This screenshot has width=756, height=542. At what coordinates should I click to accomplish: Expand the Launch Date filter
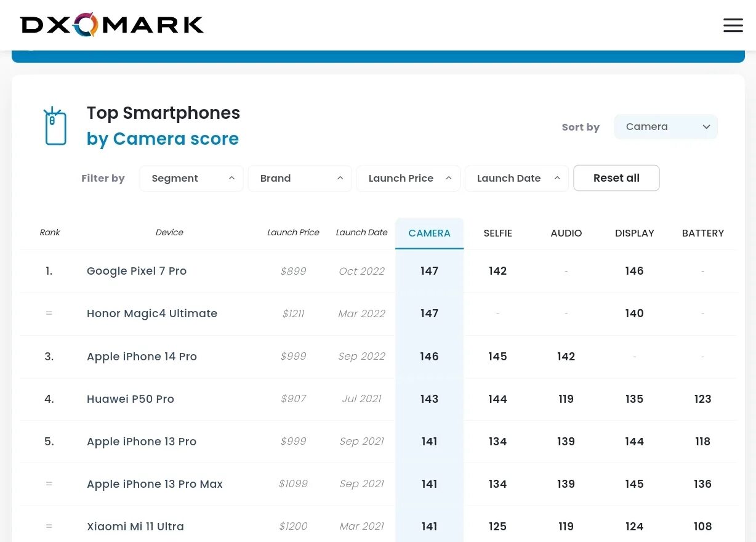pyautogui.click(x=517, y=178)
